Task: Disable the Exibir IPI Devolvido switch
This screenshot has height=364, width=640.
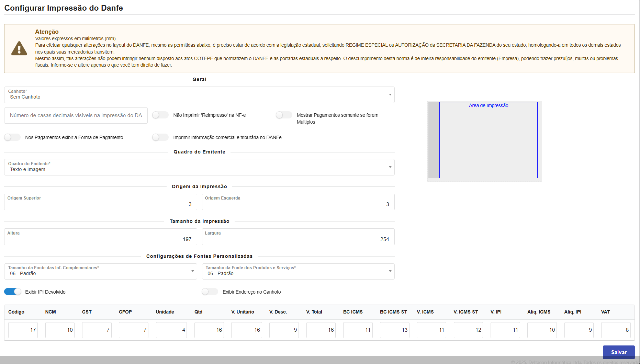Action: coord(13,292)
